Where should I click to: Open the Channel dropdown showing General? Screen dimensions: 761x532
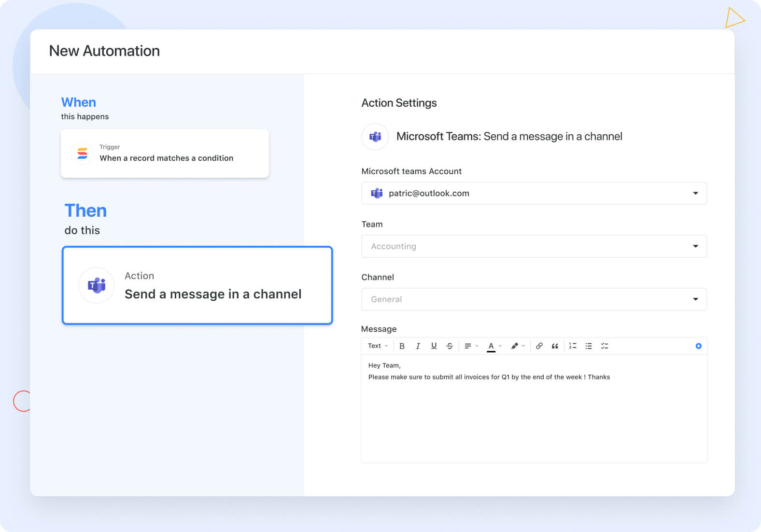click(534, 299)
